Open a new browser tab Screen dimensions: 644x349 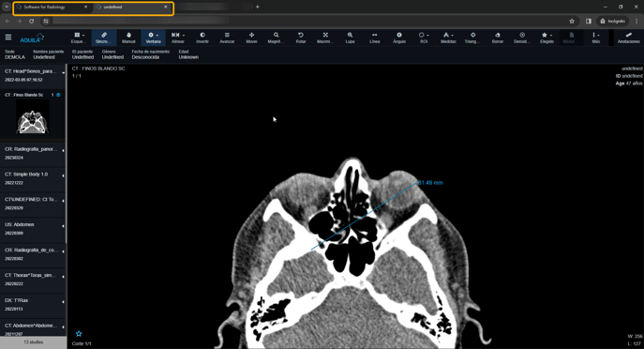pos(258,7)
